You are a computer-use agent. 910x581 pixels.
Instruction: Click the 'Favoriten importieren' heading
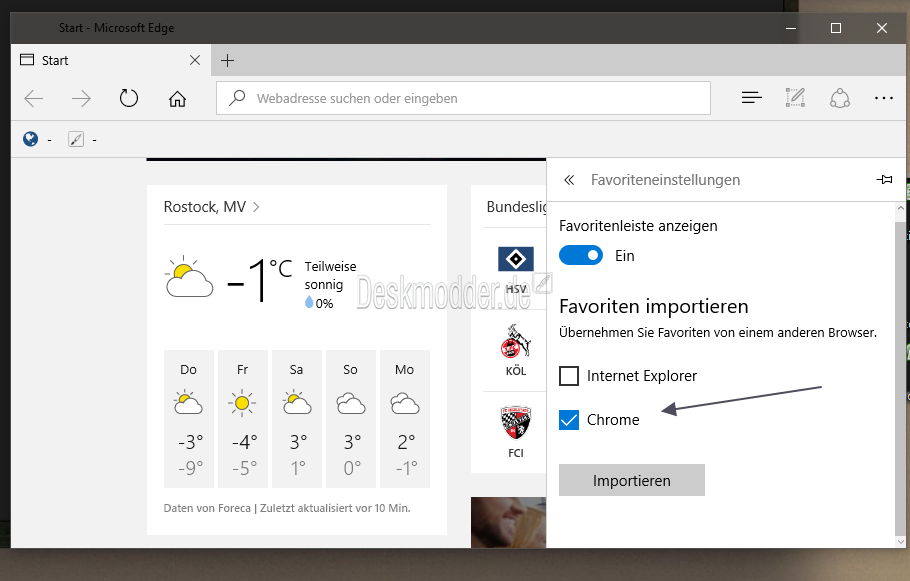coord(653,306)
